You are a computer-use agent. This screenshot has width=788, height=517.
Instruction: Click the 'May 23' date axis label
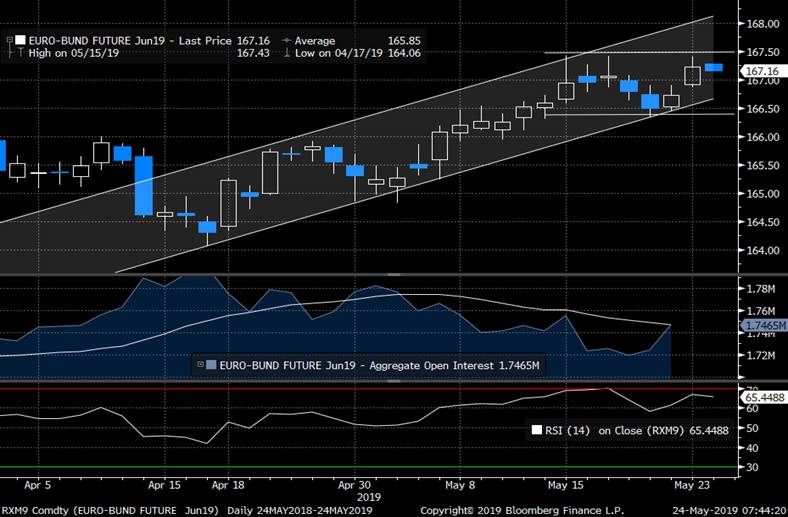692,486
